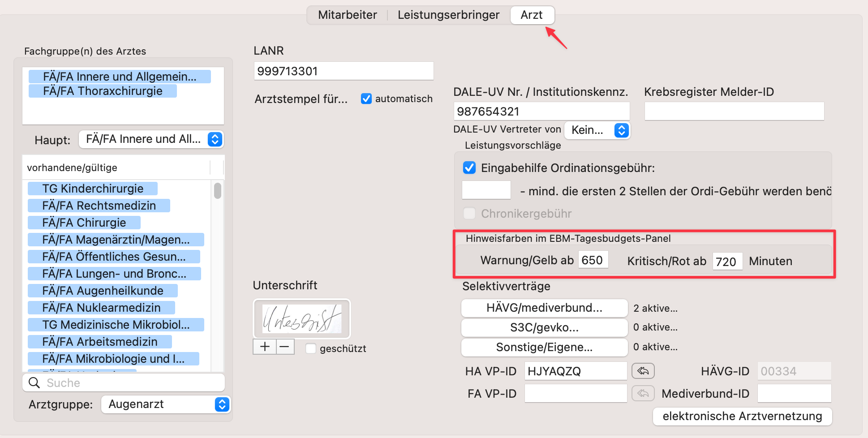This screenshot has height=438, width=868.
Task: Select FÄ/FA Thoraxchirurgie entry
Action: [103, 91]
